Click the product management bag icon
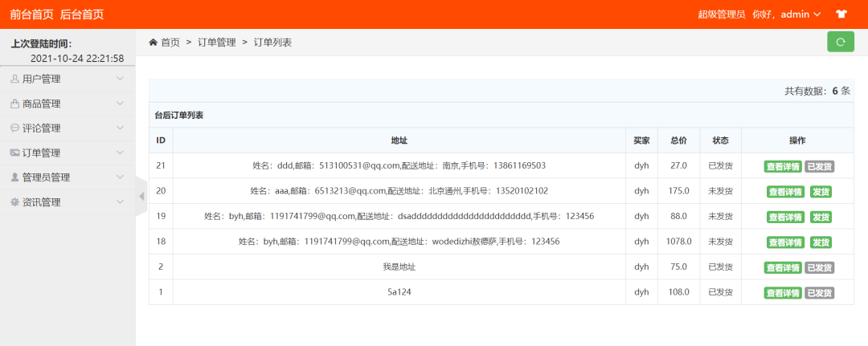868x346 pixels. (15, 104)
